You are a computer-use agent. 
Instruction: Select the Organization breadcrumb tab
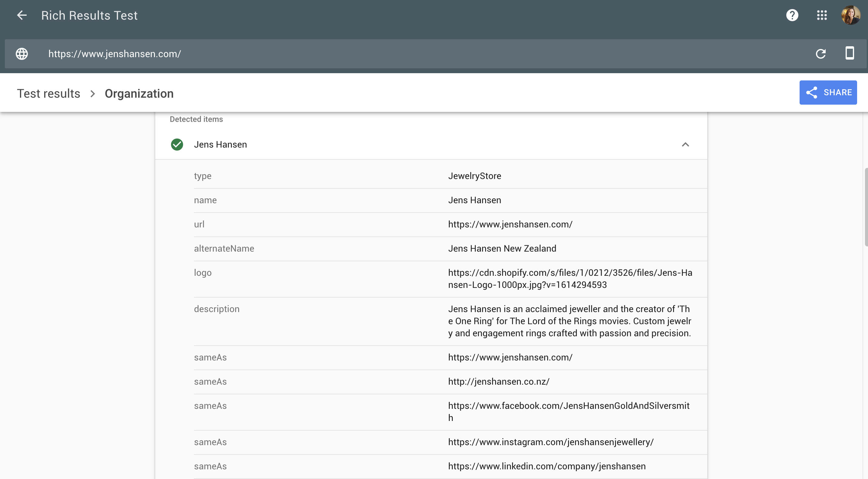click(x=139, y=93)
